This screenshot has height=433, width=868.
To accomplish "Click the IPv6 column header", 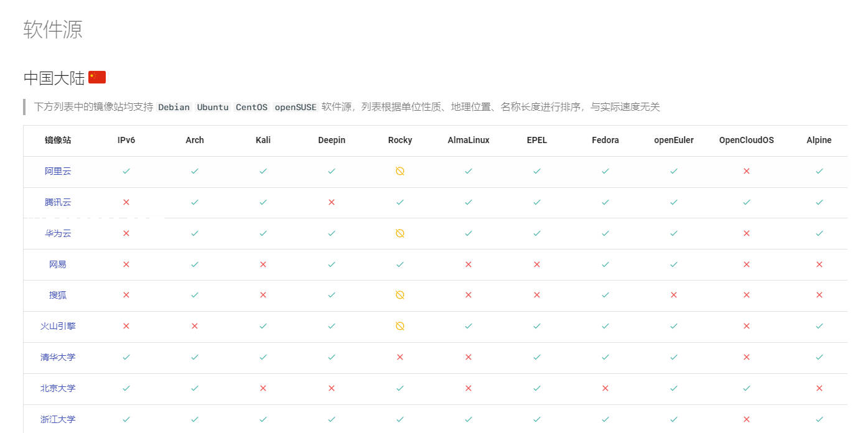I will click(126, 140).
